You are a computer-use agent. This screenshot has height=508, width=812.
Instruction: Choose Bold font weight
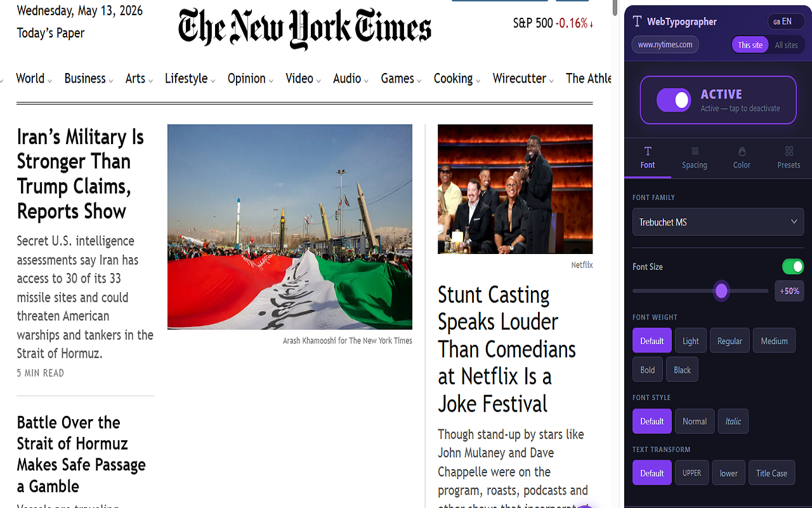click(x=648, y=370)
